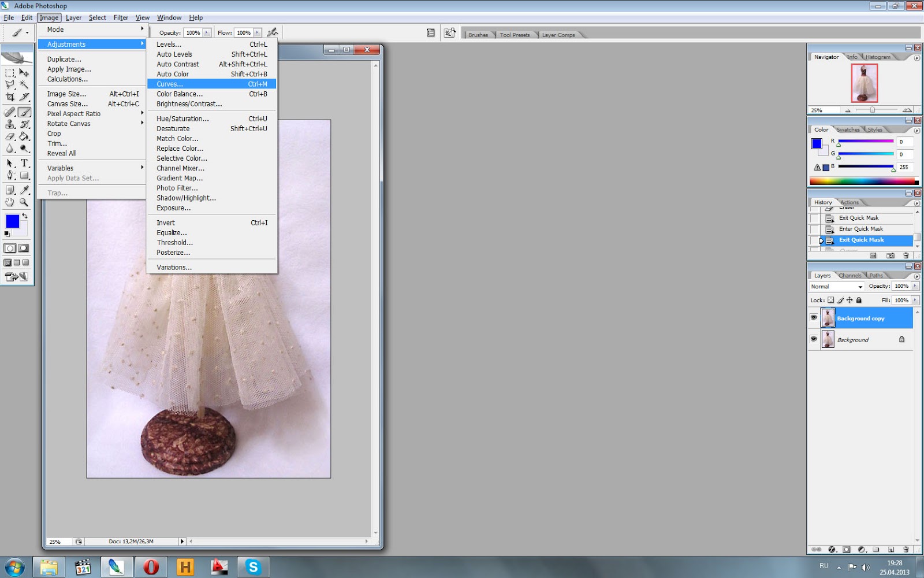Select the Paint Bucket tool
Viewport: 924px width, 578px height.
coord(24,136)
